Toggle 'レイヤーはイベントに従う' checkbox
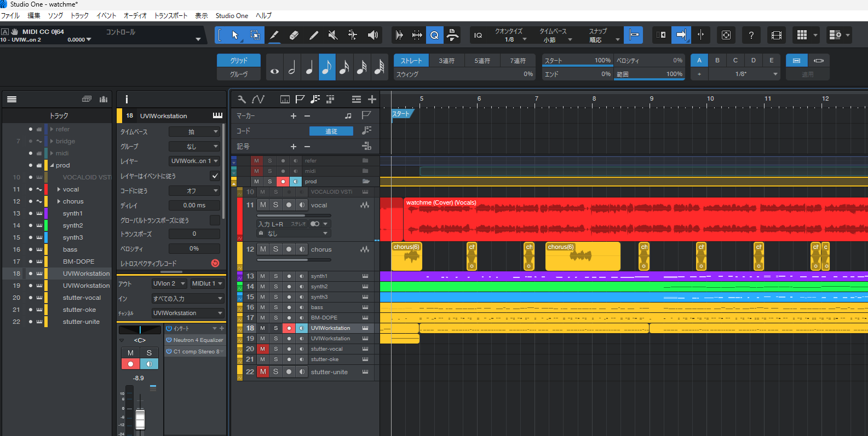Image resolution: width=868 pixels, height=436 pixels. (215, 176)
